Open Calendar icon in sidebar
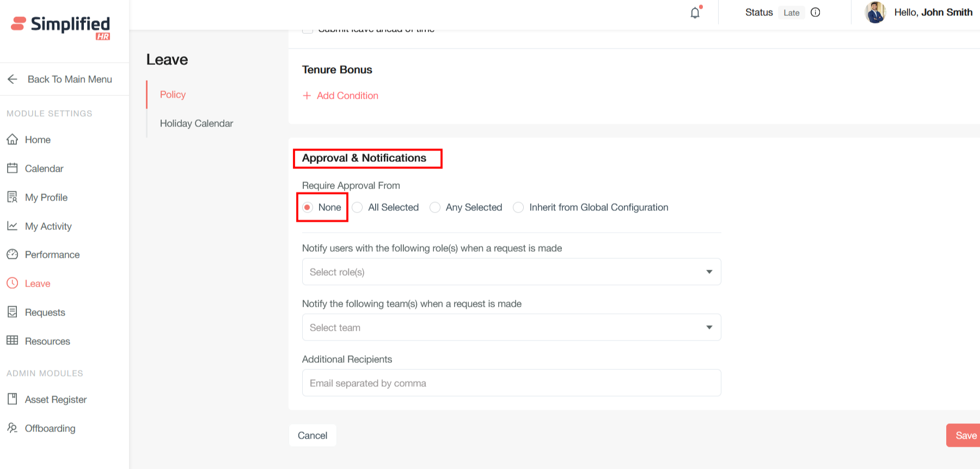The image size is (980, 469). [13, 168]
